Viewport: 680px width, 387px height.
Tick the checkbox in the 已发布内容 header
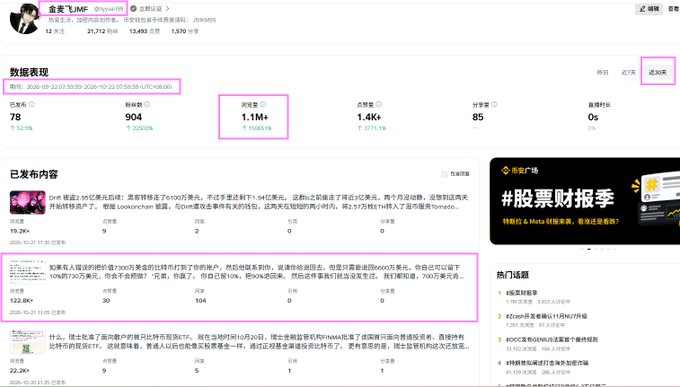(x=444, y=174)
